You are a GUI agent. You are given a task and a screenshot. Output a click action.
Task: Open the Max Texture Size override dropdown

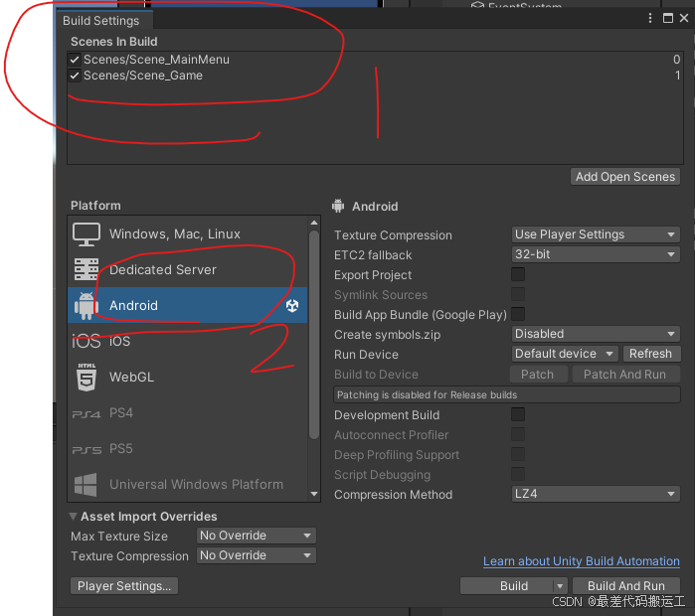point(257,536)
